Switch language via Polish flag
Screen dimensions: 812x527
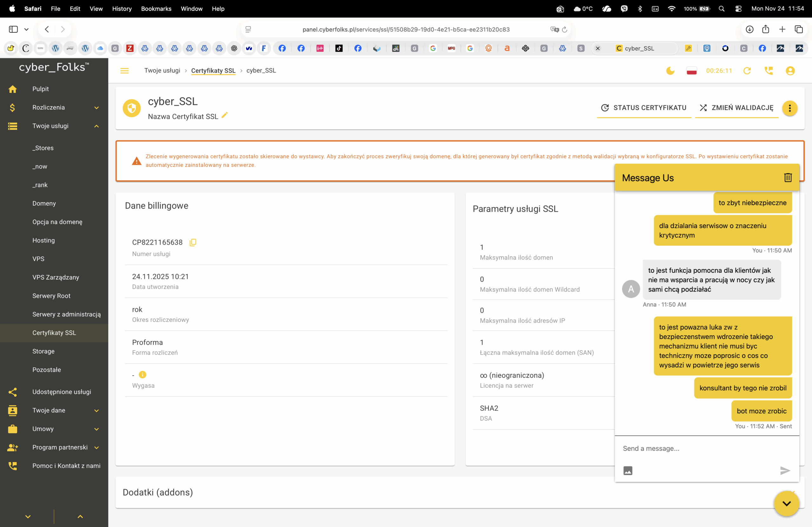click(691, 71)
